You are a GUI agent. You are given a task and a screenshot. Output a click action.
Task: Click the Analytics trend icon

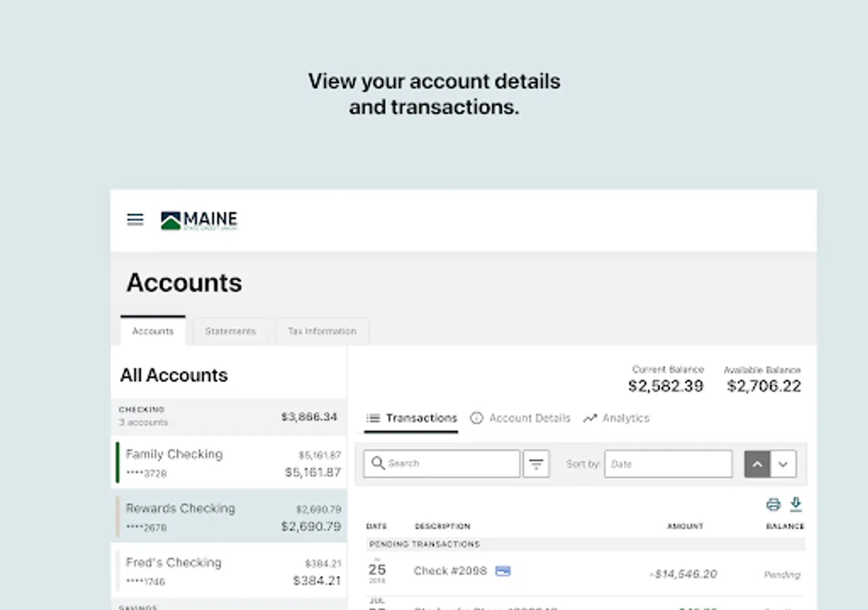tap(590, 418)
